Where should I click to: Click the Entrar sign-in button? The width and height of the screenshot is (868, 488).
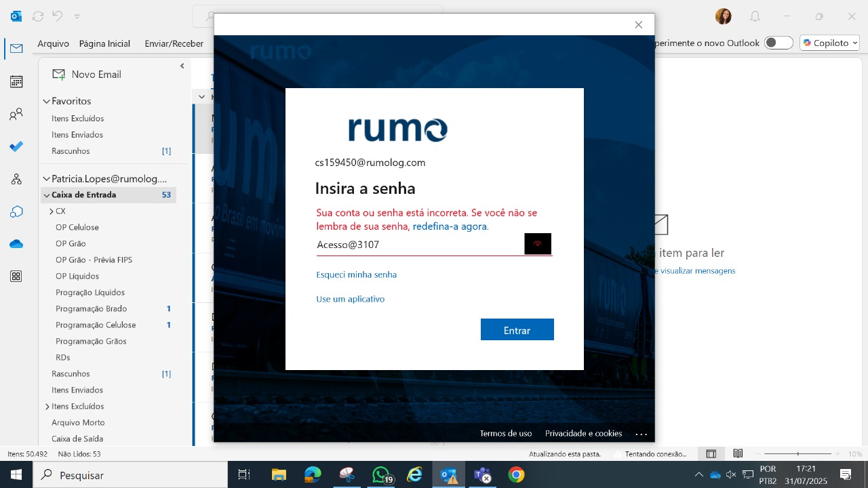[517, 329]
